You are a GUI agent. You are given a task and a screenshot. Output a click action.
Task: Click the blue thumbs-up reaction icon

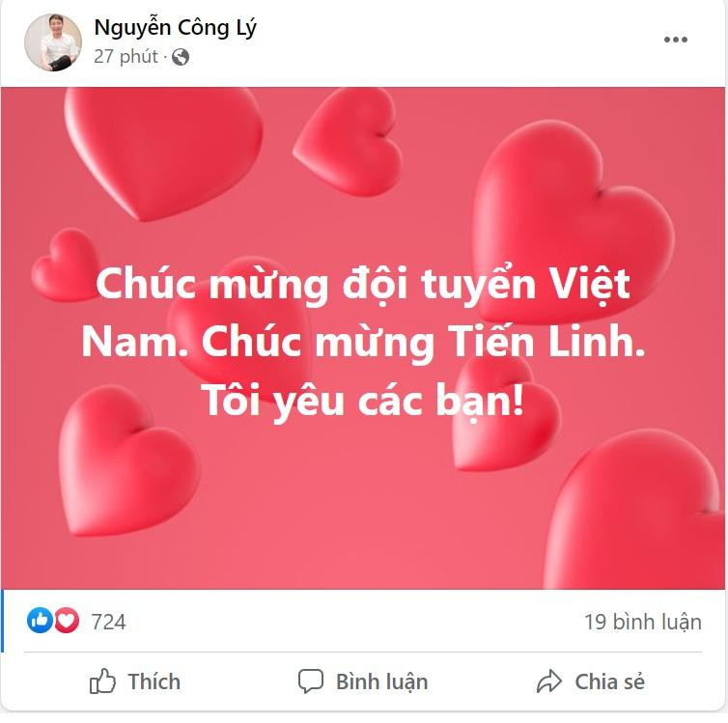click(x=40, y=621)
